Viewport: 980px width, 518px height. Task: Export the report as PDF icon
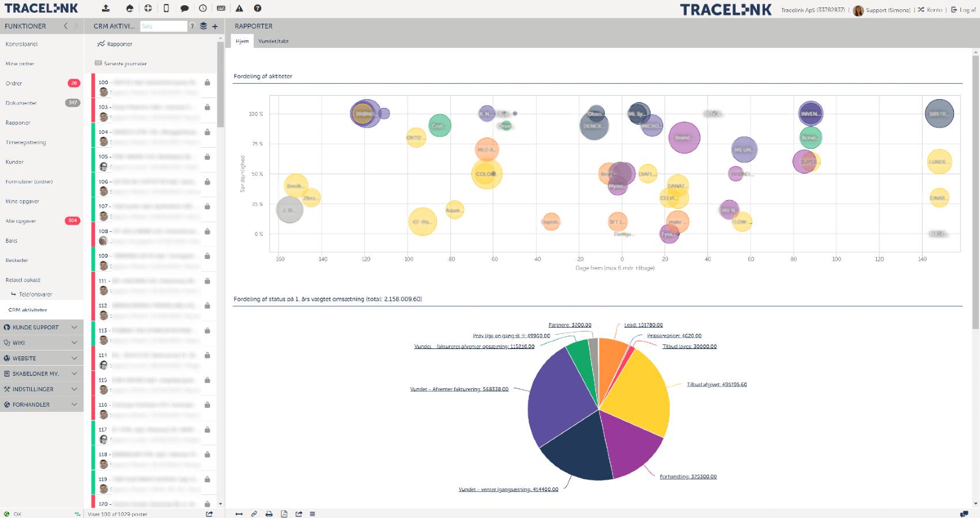coord(284,513)
